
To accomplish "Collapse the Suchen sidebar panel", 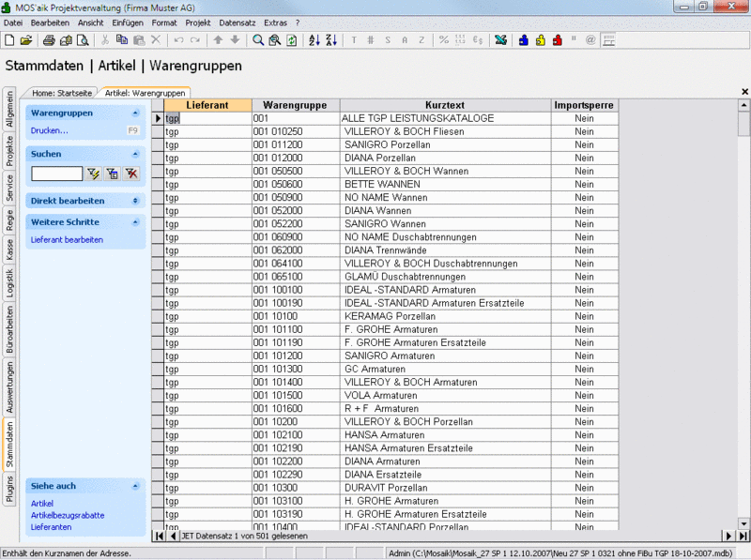I will click(x=135, y=154).
